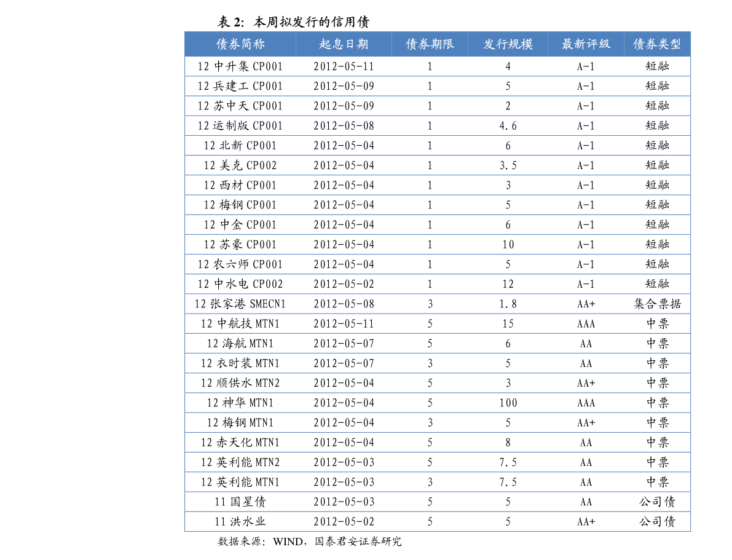The width and height of the screenshot is (732, 560).
Task: Click the 债券类型 column header
Action: coord(657,44)
